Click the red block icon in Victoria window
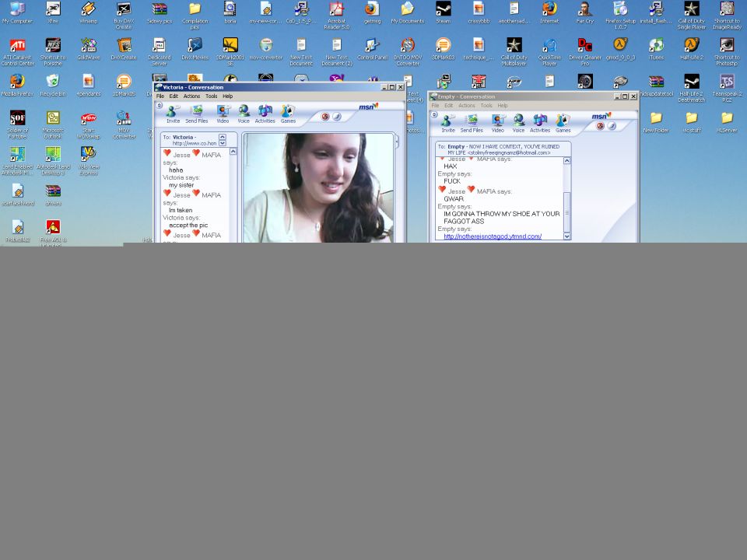The image size is (747, 560). click(x=325, y=117)
